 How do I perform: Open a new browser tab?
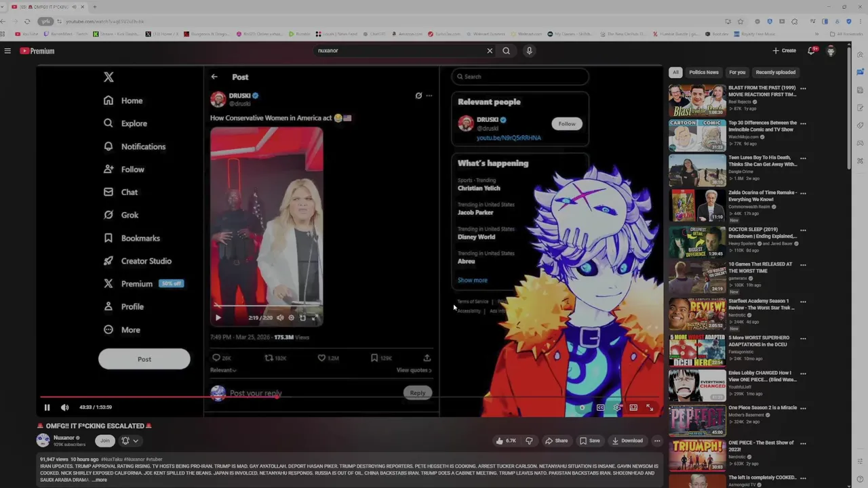click(x=94, y=7)
